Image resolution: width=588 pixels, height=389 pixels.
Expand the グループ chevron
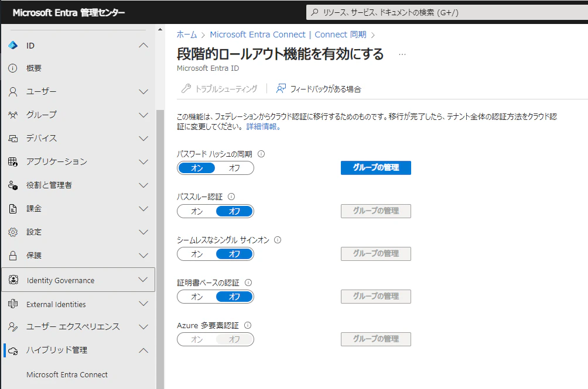click(x=143, y=115)
